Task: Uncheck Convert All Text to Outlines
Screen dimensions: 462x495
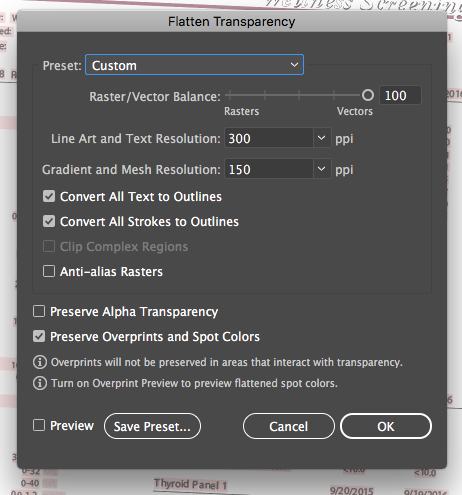Action: 49,196
